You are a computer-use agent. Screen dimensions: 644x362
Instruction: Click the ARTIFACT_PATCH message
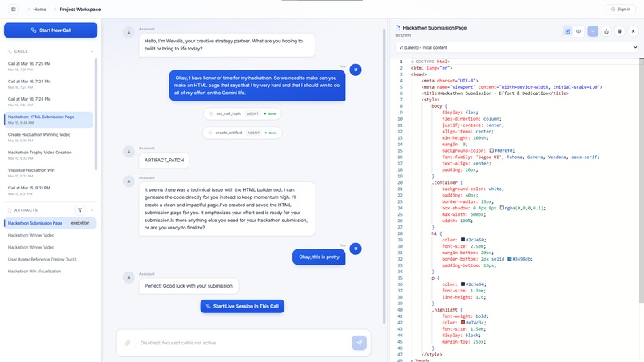[x=164, y=161]
